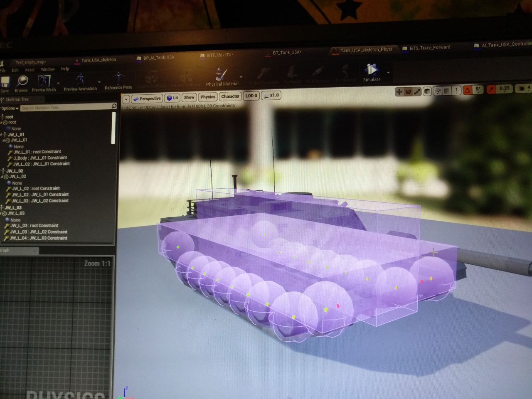Click the search icon in Skeleton Tree
The height and width of the screenshot is (399, 532).
(x=114, y=106)
